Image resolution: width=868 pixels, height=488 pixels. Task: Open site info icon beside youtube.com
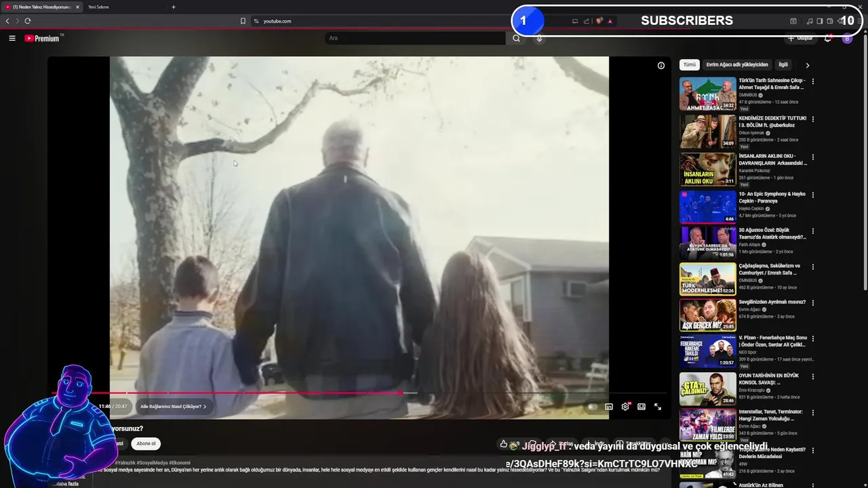pos(256,21)
